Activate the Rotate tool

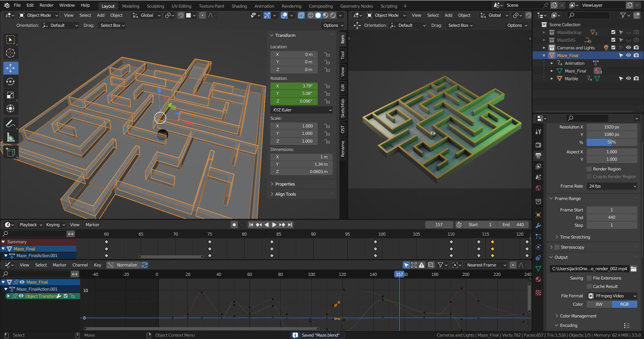[11, 81]
